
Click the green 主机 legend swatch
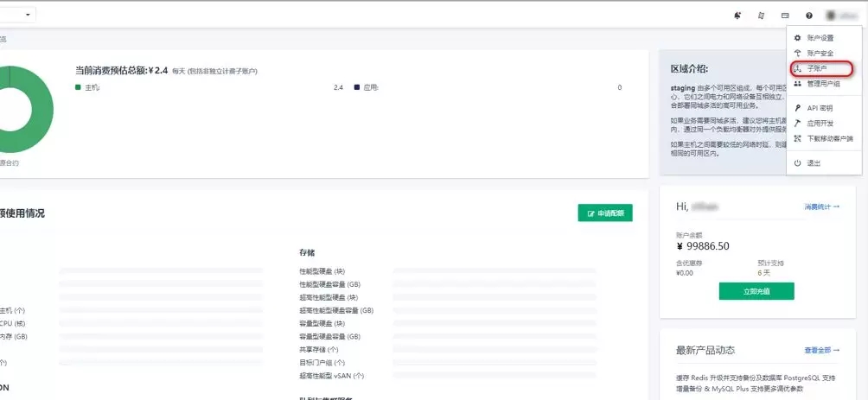click(x=79, y=88)
